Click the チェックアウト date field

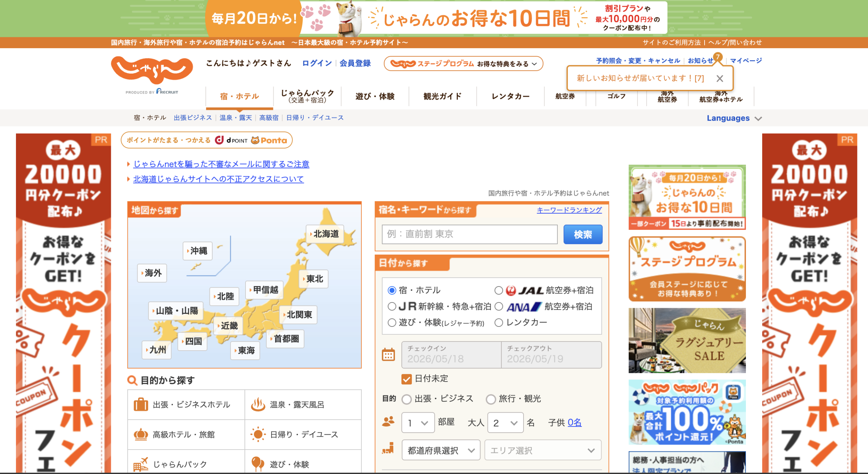click(x=551, y=355)
